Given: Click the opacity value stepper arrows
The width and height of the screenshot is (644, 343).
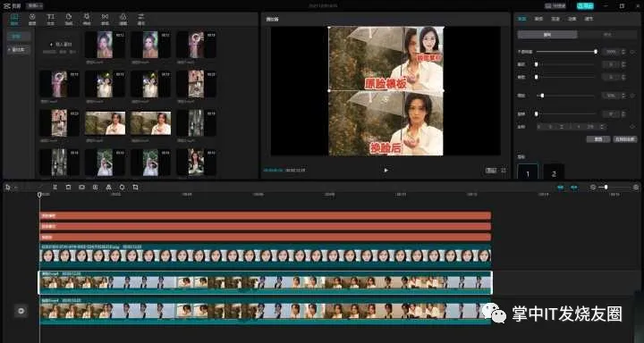Looking at the screenshot, I should point(623,52).
